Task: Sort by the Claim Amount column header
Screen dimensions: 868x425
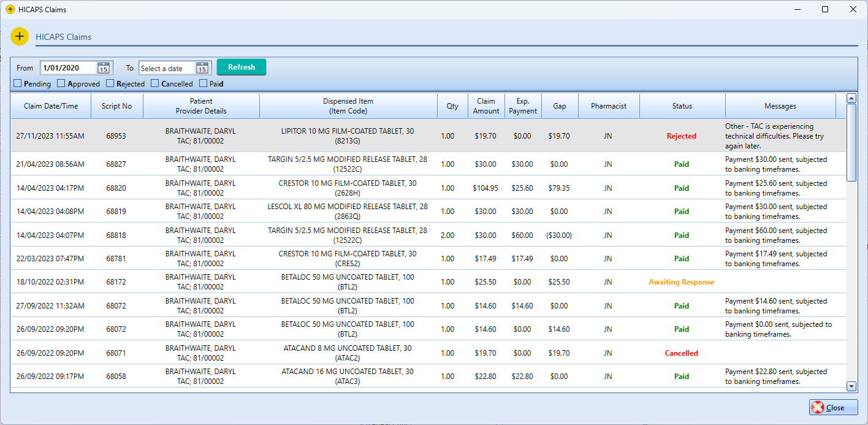Action: (x=485, y=105)
